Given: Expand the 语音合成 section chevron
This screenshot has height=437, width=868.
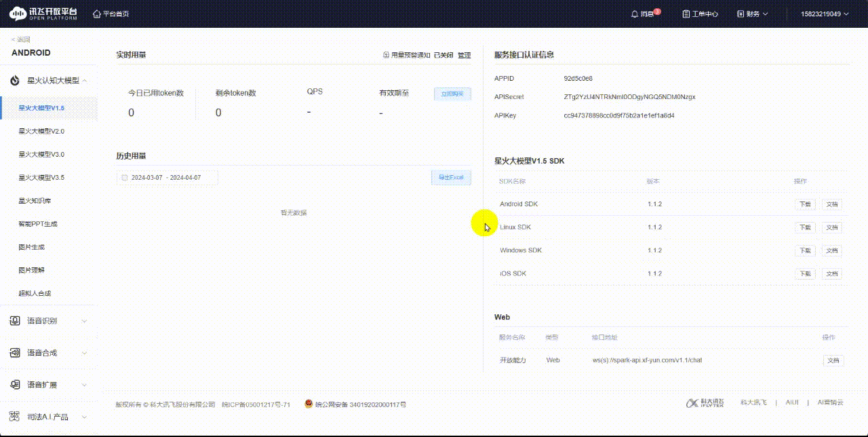Looking at the screenshot, I should pyautogui.click(x=85, y=353).
